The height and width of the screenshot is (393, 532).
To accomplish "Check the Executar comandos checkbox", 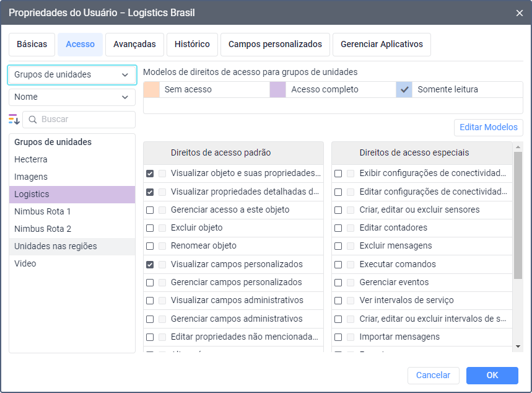I will (x=338, y=265).
